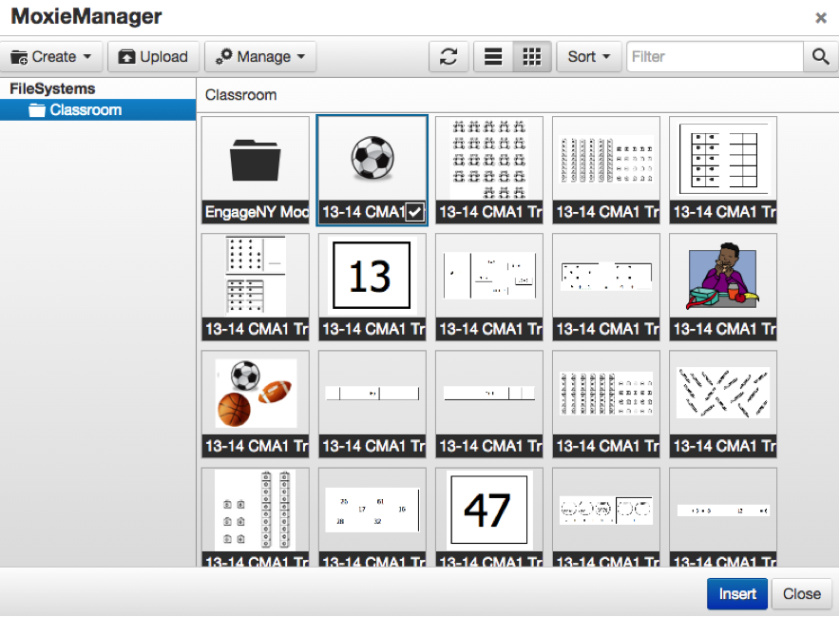Open the Create dropdown

(x=51, y=56)
